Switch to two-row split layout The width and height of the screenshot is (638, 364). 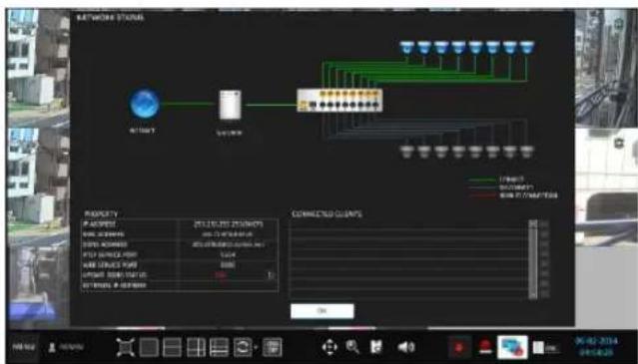click(172, 348)
